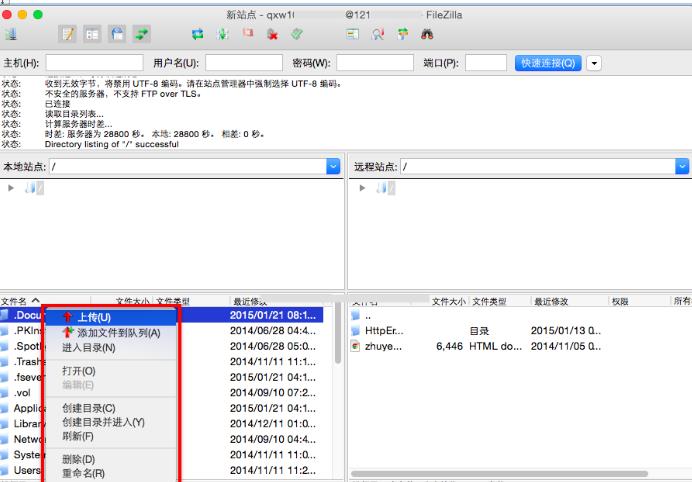Expand the remote root tree node

tap(362, 188)
